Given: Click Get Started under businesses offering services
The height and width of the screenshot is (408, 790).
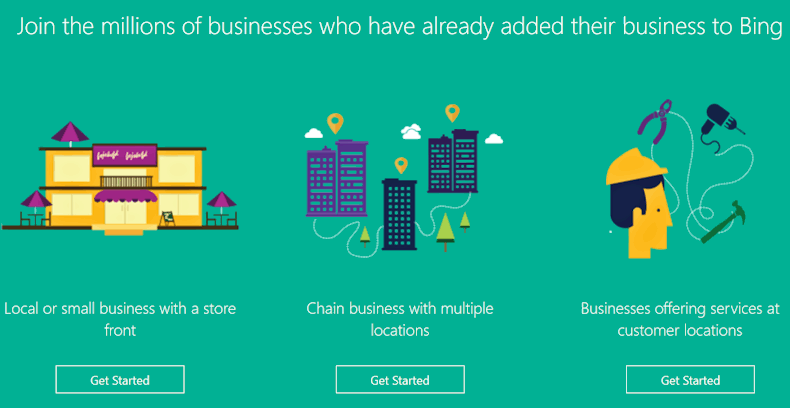Looking at the screenshot, I should coord(690,379).
